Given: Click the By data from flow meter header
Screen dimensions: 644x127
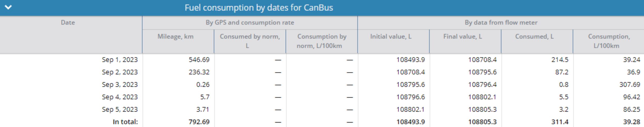Looking at the screenshot, I should coord(501,23).
